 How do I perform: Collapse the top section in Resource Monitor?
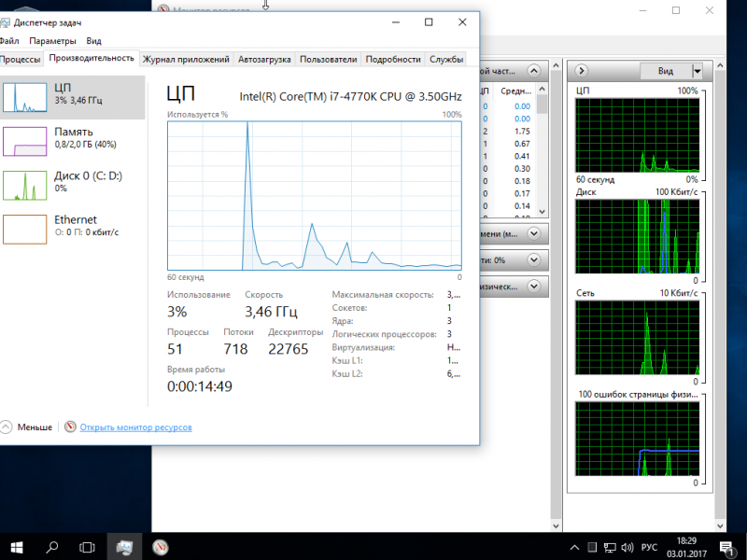(x=534, y=72)
